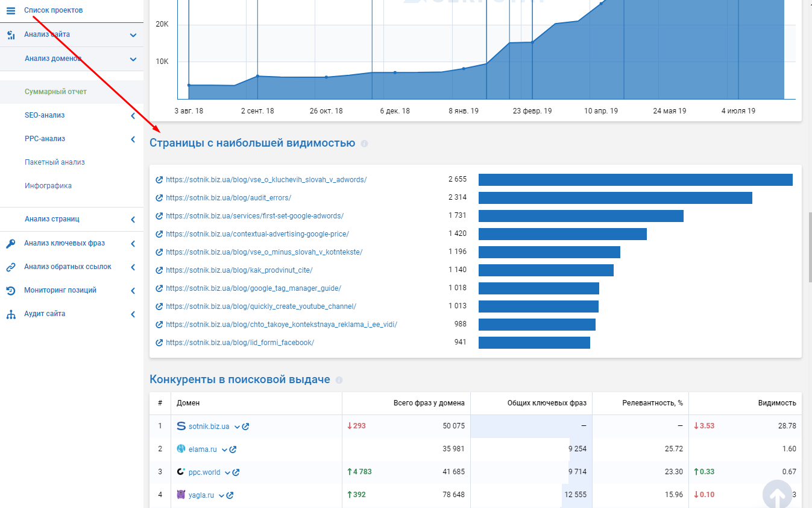The height and width of the screenshot is (508, 812).
Task: Click the position monitoring clock icon
Action: (11, 290)
